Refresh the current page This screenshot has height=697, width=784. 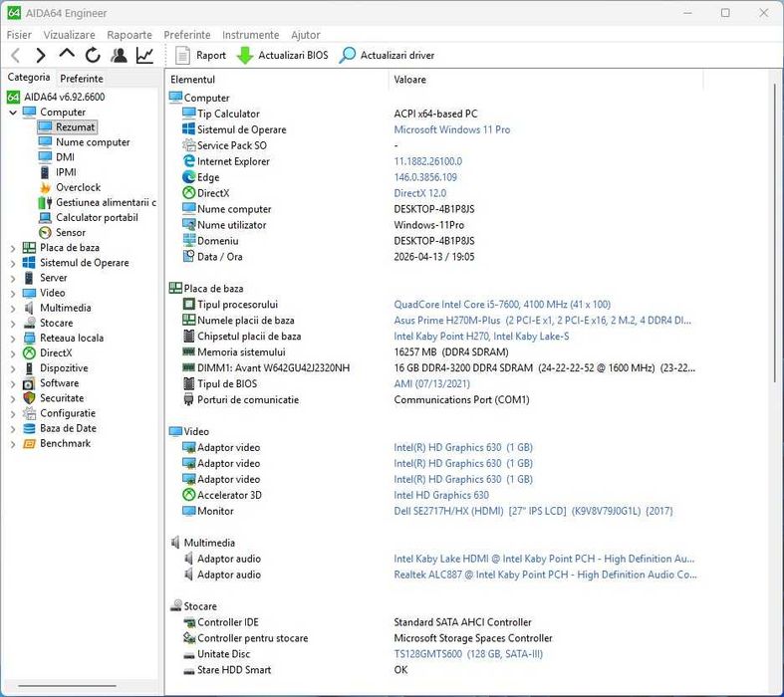pos(93,55)
